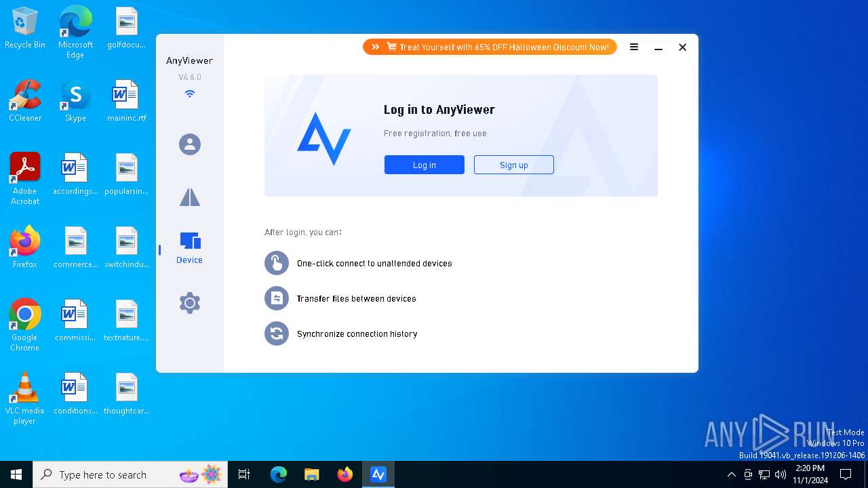Select the Firefox desktop shortcut
The width and height of the screenshot is (868, 488).
pos(25,248)
